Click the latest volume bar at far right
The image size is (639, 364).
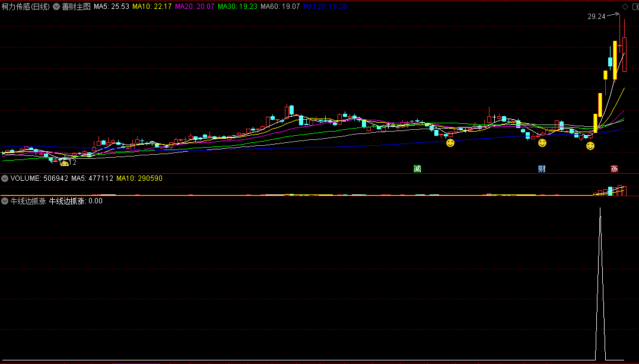tap(624, 191)
